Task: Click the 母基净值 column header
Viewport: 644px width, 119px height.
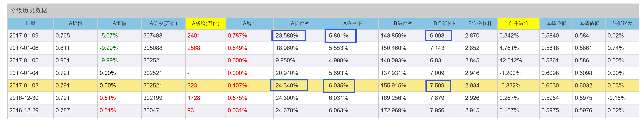Action: click(556, 23)
